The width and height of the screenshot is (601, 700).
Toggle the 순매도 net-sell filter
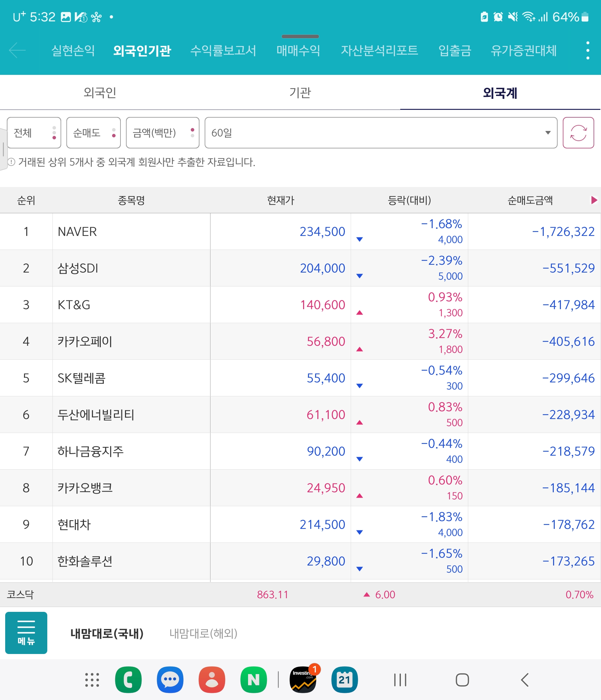pyautogui.click(x=94, y=133)
